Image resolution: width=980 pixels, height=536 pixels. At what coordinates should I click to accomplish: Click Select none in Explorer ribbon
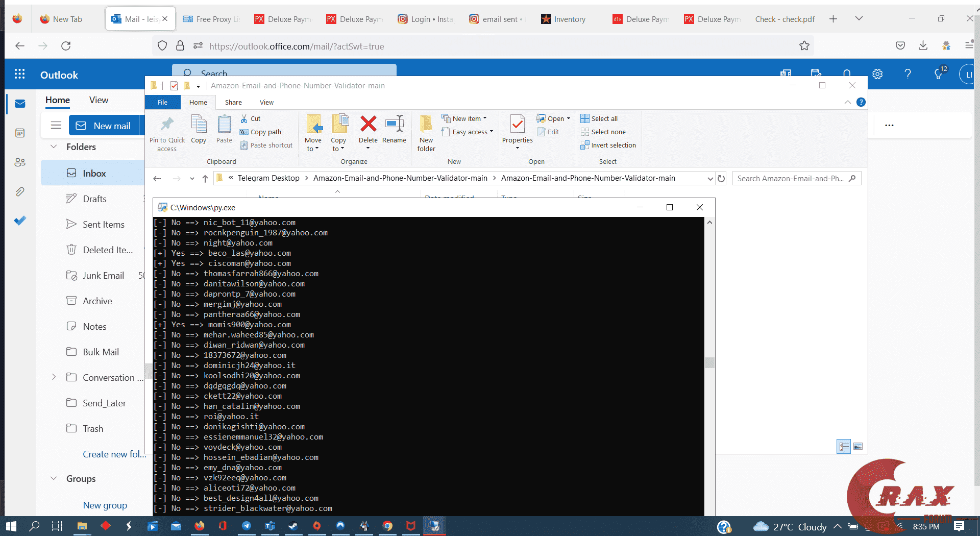603,132
